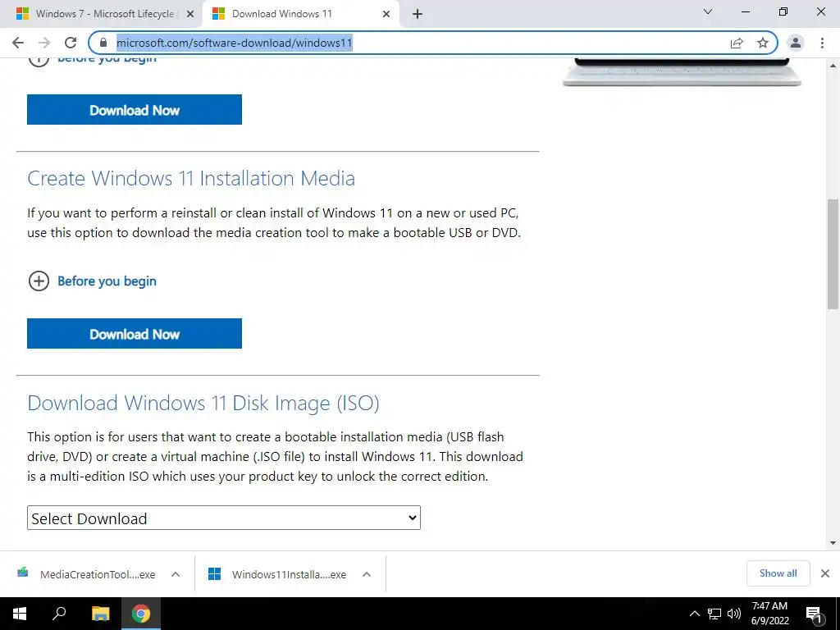The width and height of the screenshot is (840, 630).
Task: Open the tab search chevron in the title bar
Action: [x=708, y=11]
